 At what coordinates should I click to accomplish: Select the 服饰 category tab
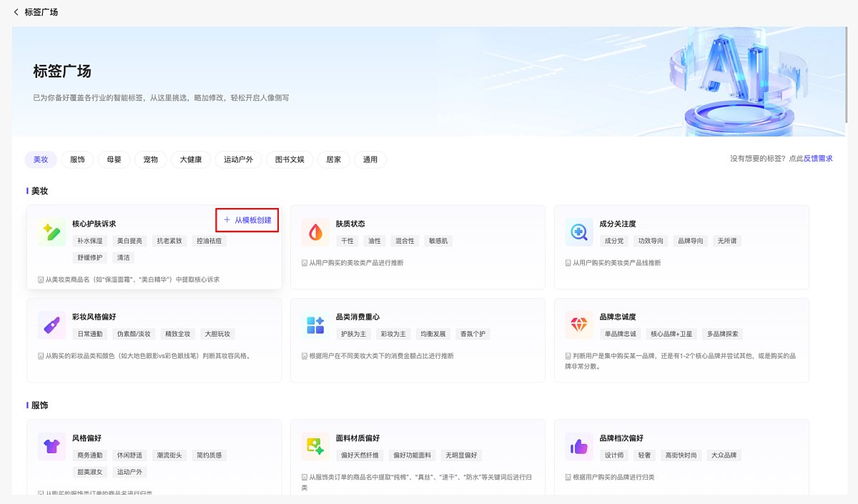77,159
